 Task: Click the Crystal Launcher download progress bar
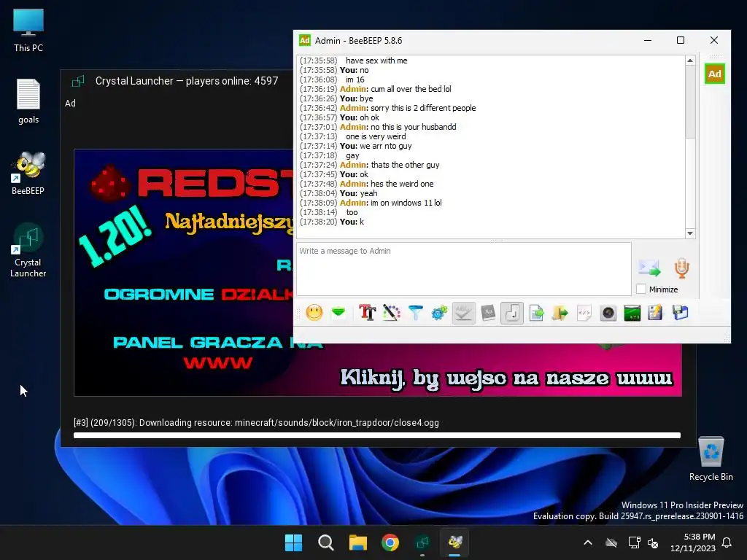coord(377,435)
